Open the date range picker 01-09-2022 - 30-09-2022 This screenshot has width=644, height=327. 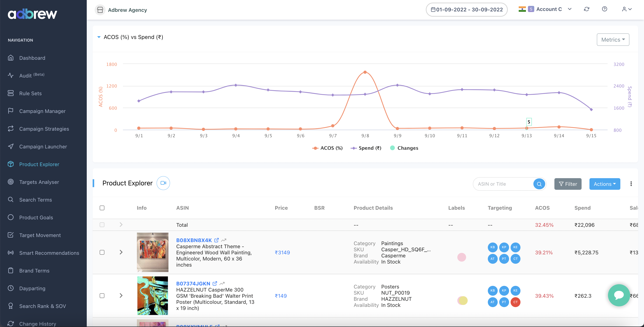tap(467, 10)
